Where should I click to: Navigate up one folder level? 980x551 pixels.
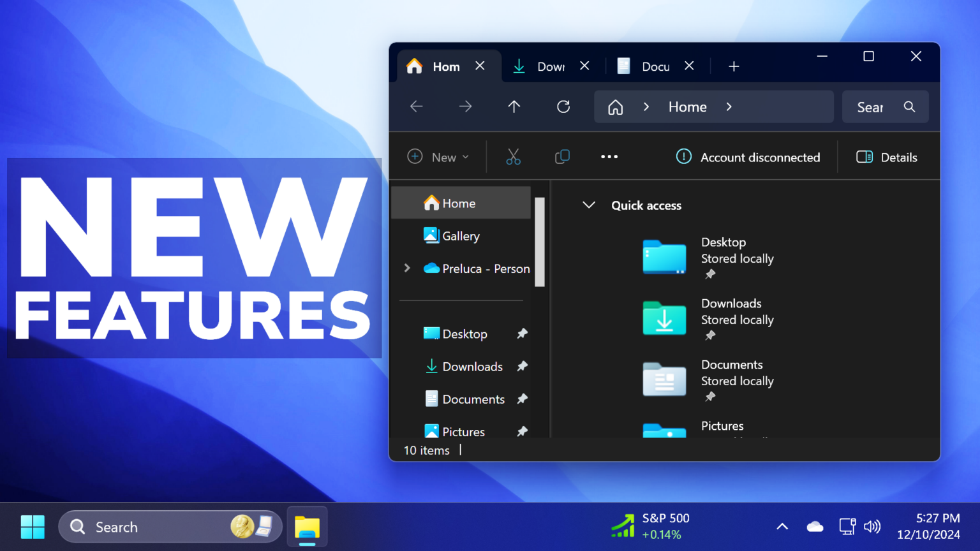[x=514, y=107]
